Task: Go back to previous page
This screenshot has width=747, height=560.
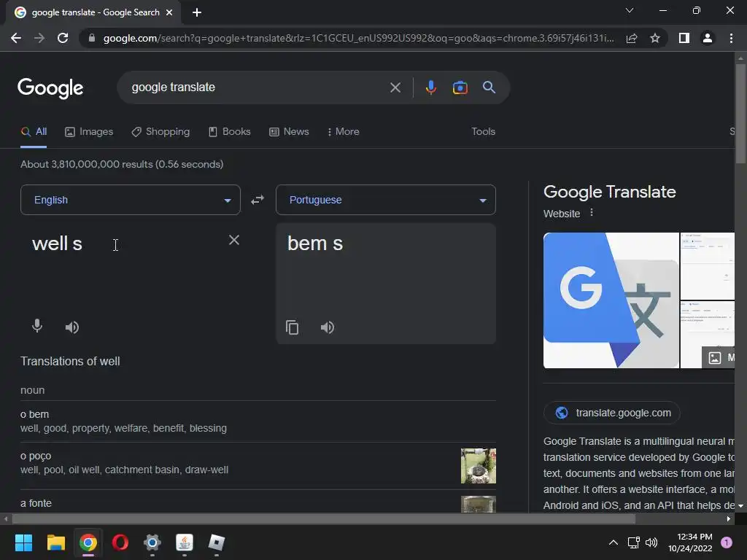Action: (x=16, y=38)
